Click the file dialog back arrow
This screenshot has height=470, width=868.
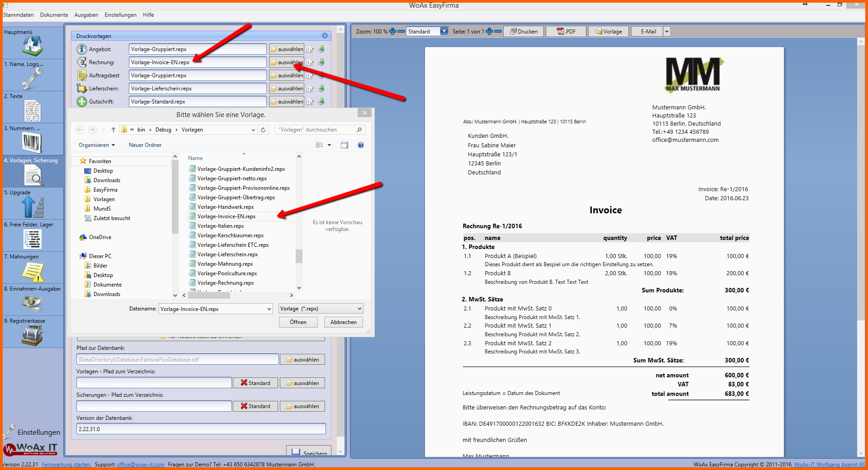(80, 130)
